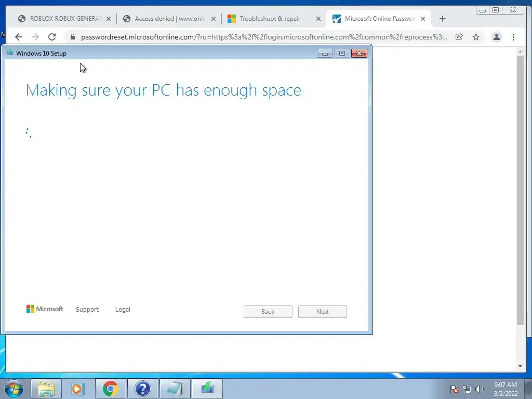532x399 pixels.
Task: Click the Chrome vertical scrollbar thumb
Action: [x=520, y=190]
